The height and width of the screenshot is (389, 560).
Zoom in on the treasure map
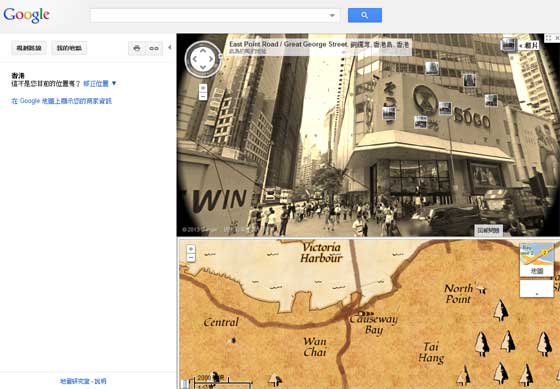click(x=191, y=249)
